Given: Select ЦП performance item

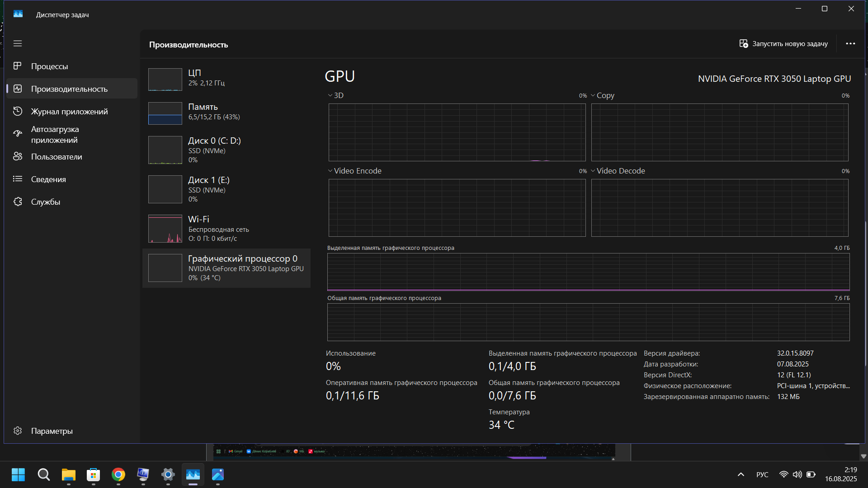Looking at the screenshot, I should (226, 79).
